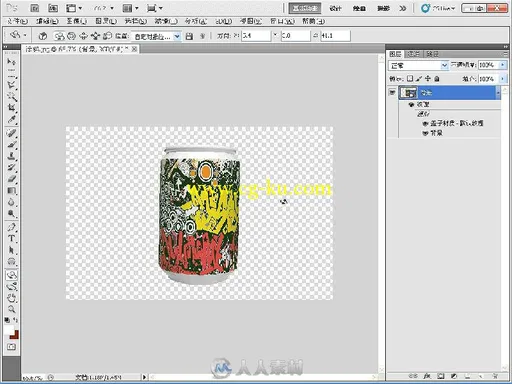Select the Eraser tool

coord(11,179)
